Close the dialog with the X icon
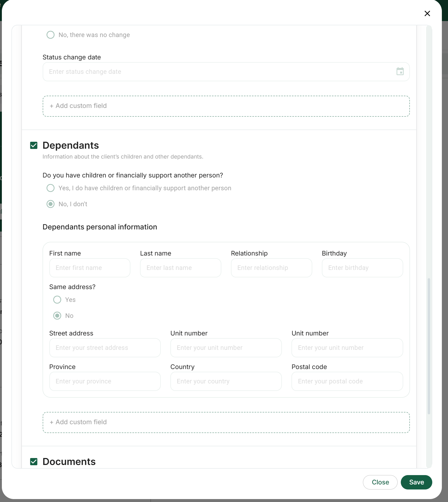 click(x=427, y=14)
